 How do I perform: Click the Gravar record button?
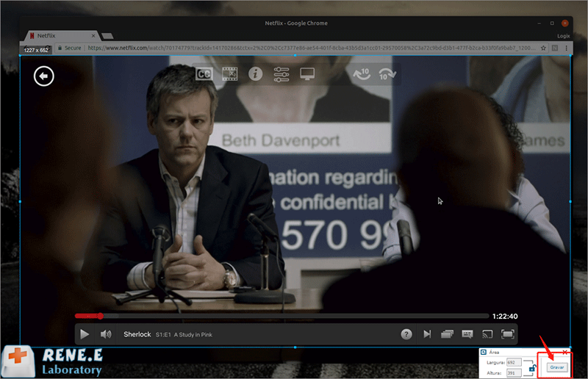556,367
